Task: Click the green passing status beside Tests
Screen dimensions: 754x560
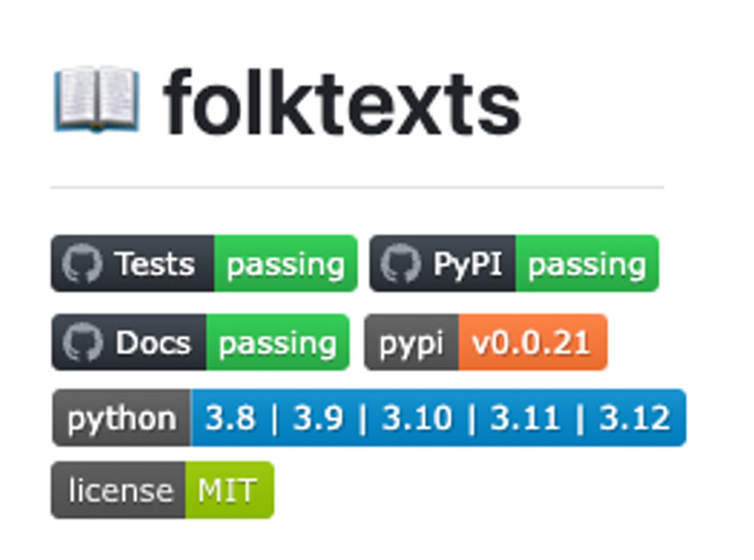Action: [x=286, y=263]
